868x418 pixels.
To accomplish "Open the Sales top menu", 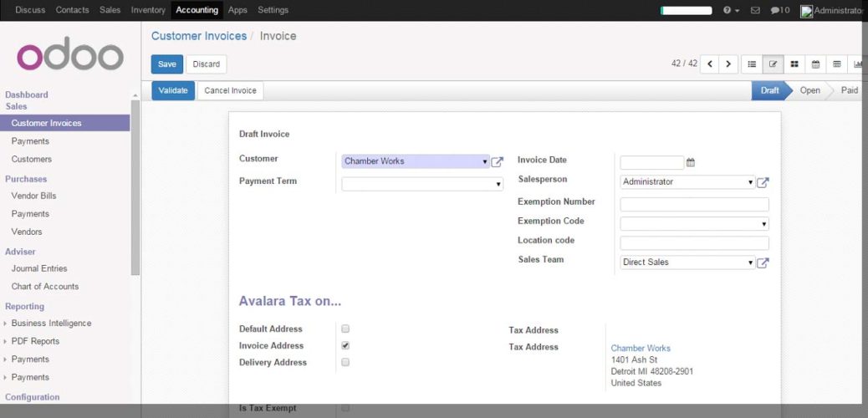I will 110,10.
